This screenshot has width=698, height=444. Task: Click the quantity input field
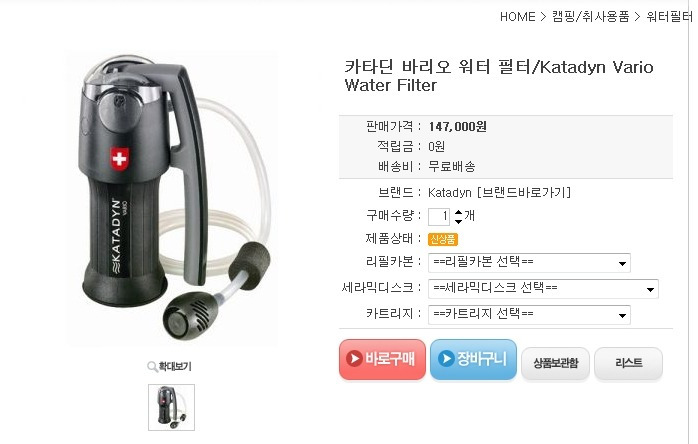439,217
